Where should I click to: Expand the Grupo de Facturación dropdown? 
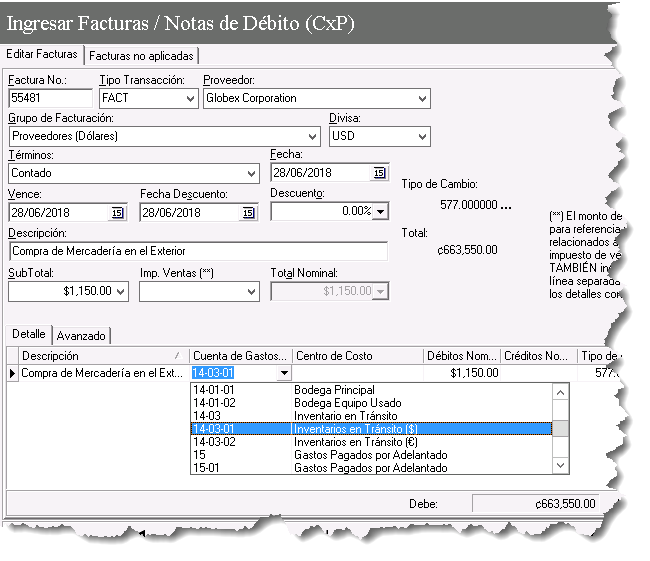tap(312, 136)
